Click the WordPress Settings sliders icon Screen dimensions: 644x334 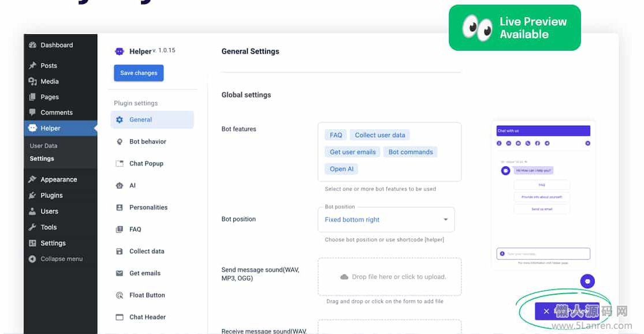coord(32,243)
